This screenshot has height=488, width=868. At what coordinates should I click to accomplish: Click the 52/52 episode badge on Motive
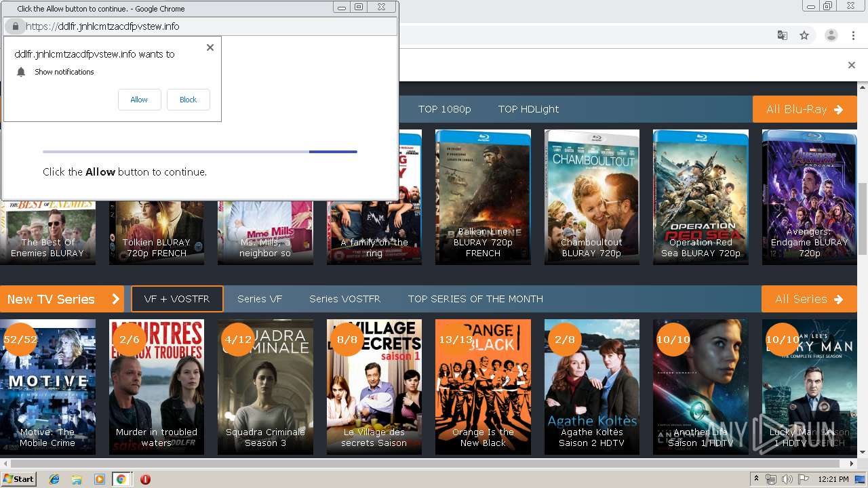point(20,340)
